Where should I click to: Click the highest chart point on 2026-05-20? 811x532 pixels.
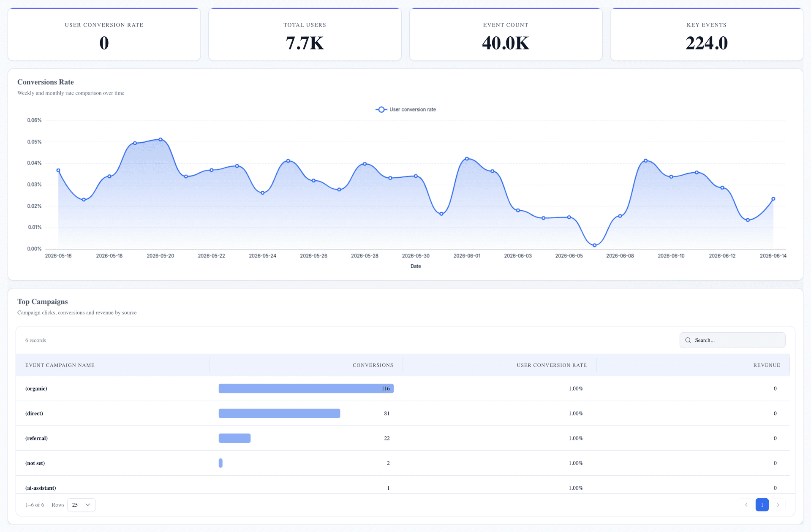(x=161, y=139)
